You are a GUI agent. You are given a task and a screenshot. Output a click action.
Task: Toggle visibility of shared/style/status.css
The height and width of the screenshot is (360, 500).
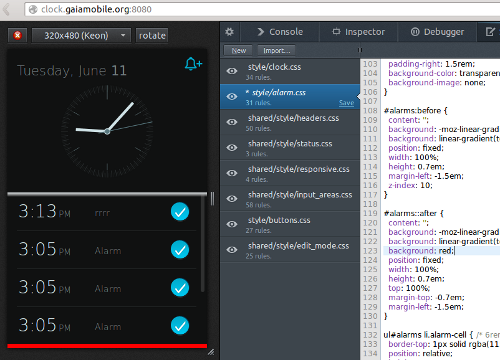pos(232,148)
